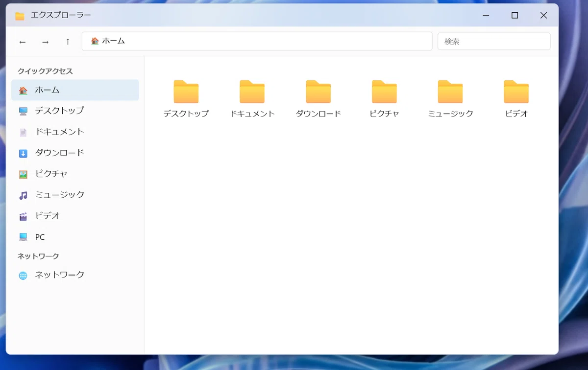The width and height of the screenshot is (588, 370).
Task: Click the PC computer icon in the sidebar
Action: pos(23,237)
